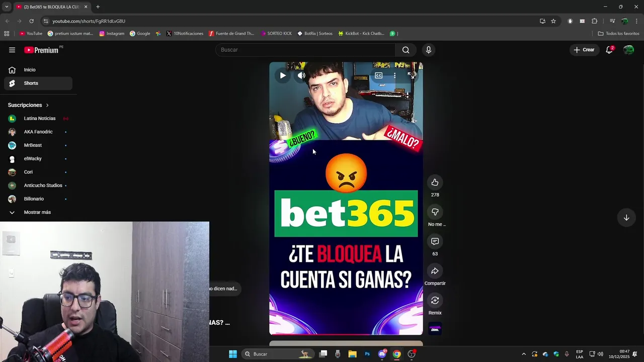This screenshot has width=644, height=362.
Task: Open the channel sound thumbnail below Remix
Action: (x=435, y=329)
